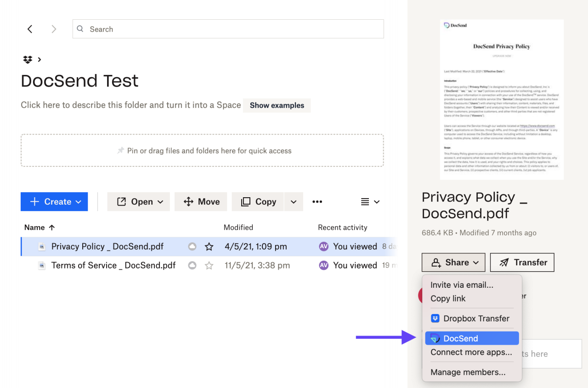Click Show examples button
The image size is (588, 388).
coord(277,105)
